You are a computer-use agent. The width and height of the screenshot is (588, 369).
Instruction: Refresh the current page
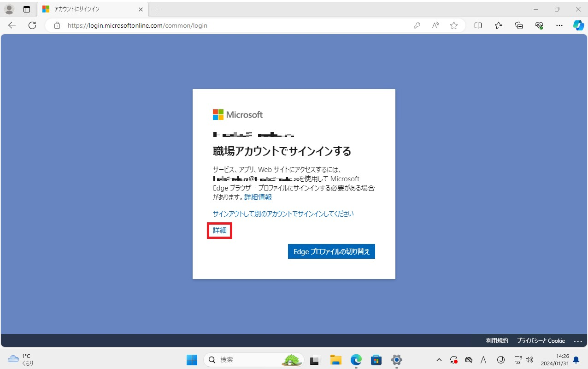coord(32,25)
